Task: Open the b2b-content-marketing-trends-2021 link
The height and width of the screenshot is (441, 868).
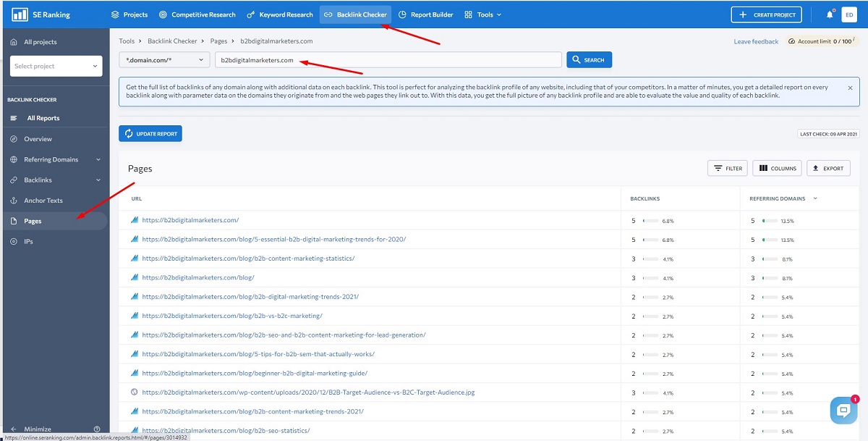Action: pos(252,411)
